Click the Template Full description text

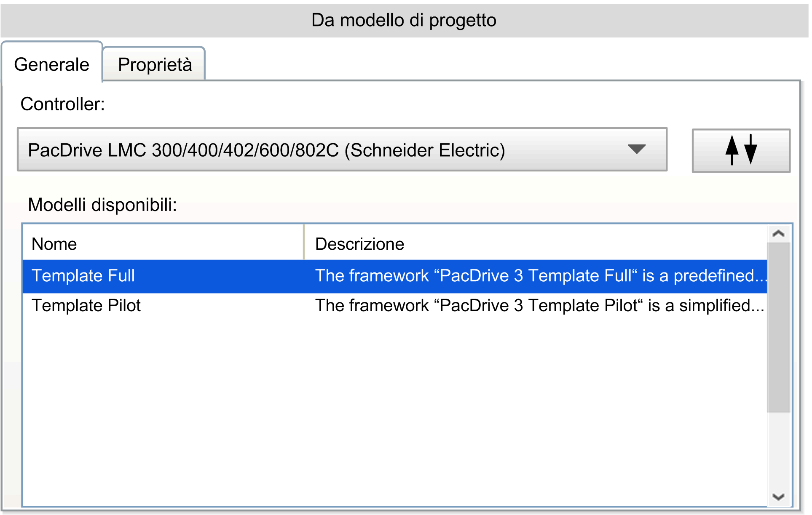tap(539, 276)
